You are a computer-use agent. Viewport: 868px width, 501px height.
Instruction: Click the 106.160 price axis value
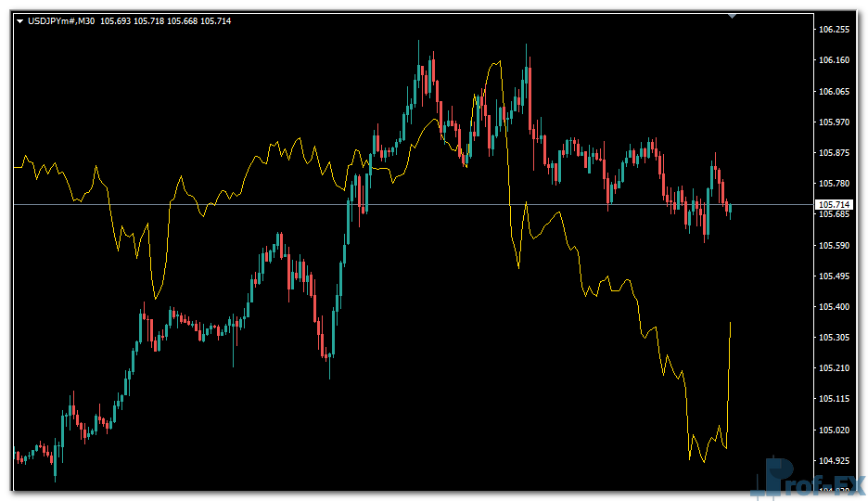[835, 60]
